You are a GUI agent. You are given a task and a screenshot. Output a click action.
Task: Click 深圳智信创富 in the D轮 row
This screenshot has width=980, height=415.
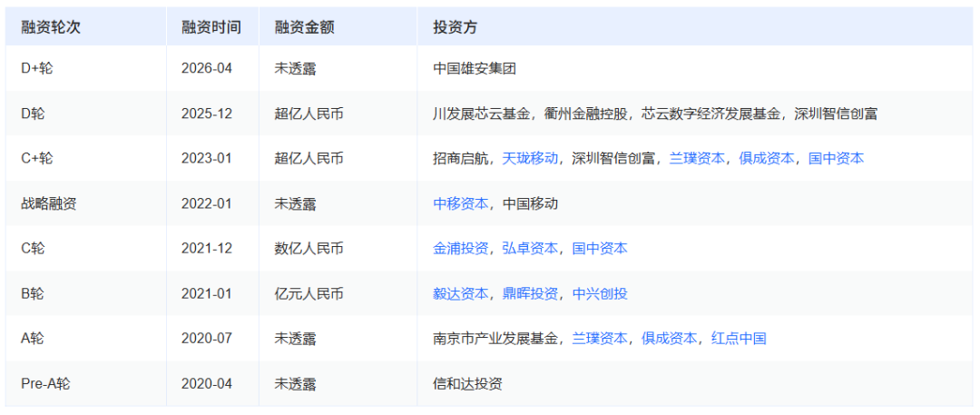[x=837, y=114]
